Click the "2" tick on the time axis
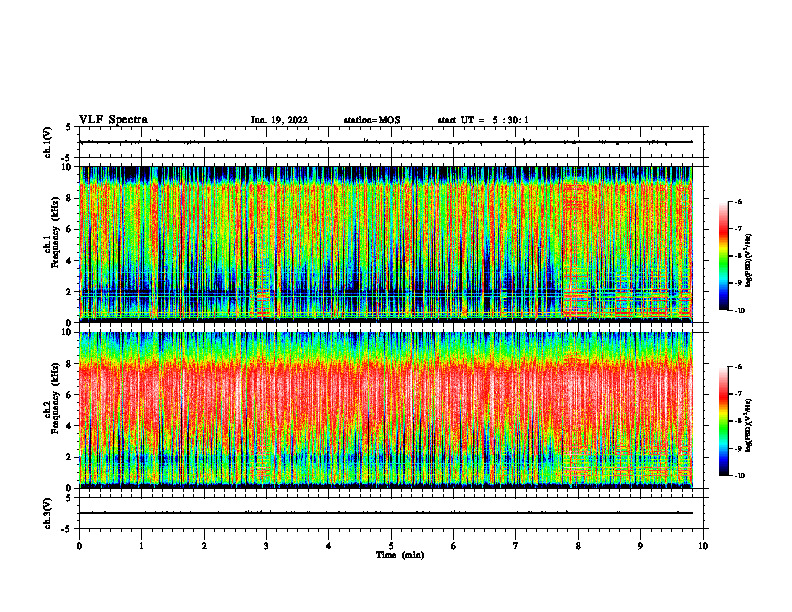This screenshot has height=612, width=792. point(204,546)
